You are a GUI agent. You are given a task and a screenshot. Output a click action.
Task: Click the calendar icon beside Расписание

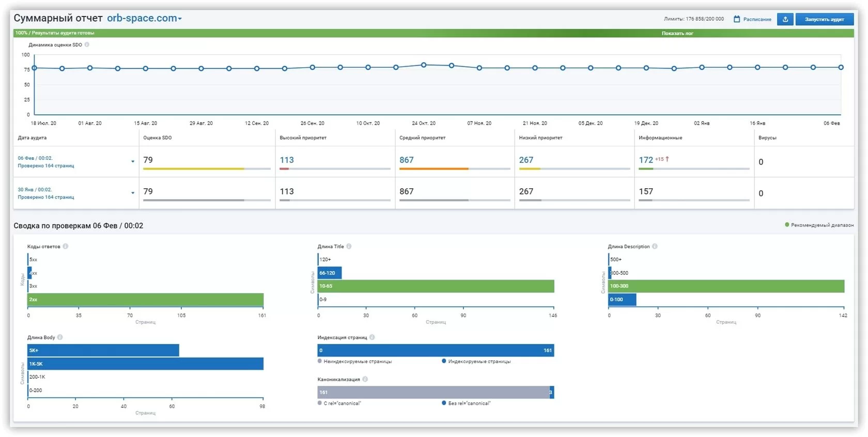(x=737, y=19)
